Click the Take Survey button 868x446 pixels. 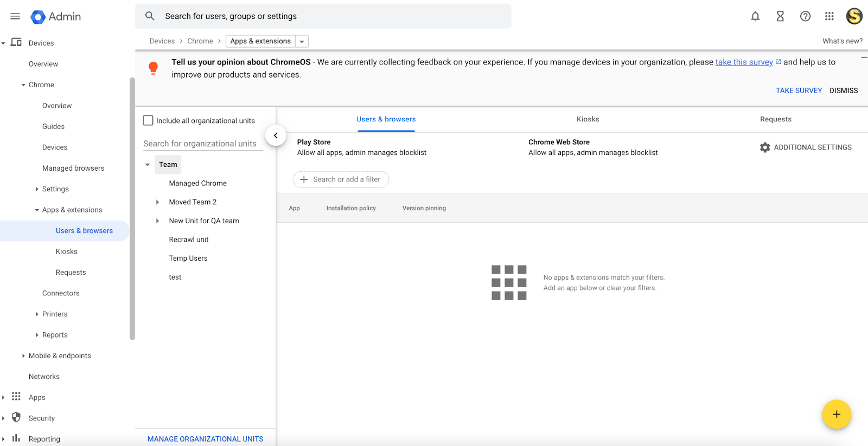pyautogui.click(x=799, y=91)
